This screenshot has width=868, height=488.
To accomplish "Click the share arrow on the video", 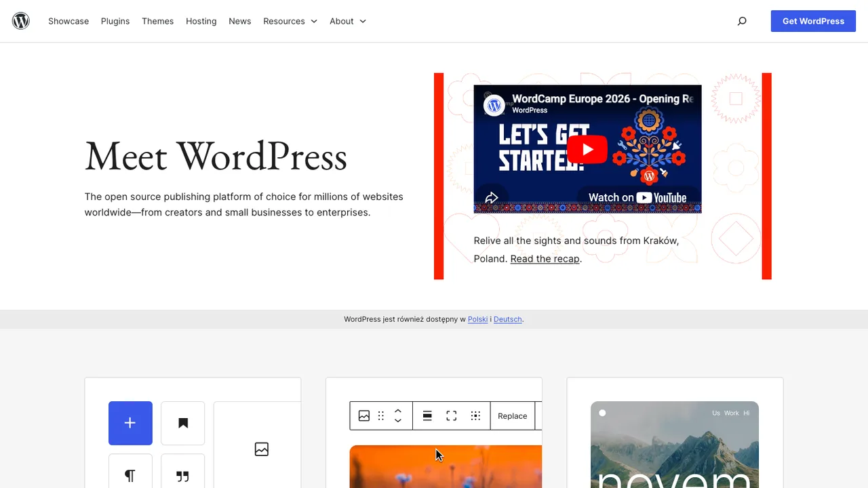I will click(x=492, y=198).
